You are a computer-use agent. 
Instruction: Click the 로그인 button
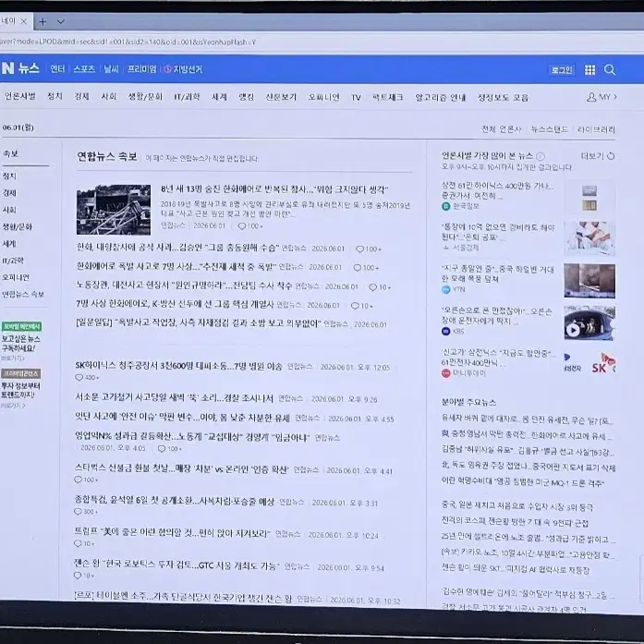(562, 70)
